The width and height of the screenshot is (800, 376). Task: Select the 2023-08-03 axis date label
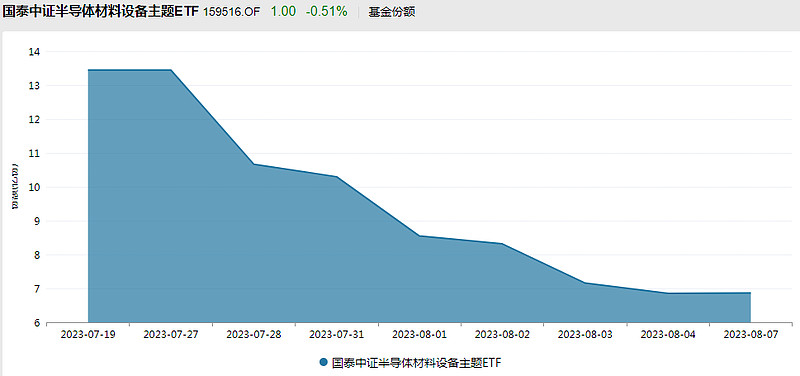pyautogui.click(x=585, y=334)
